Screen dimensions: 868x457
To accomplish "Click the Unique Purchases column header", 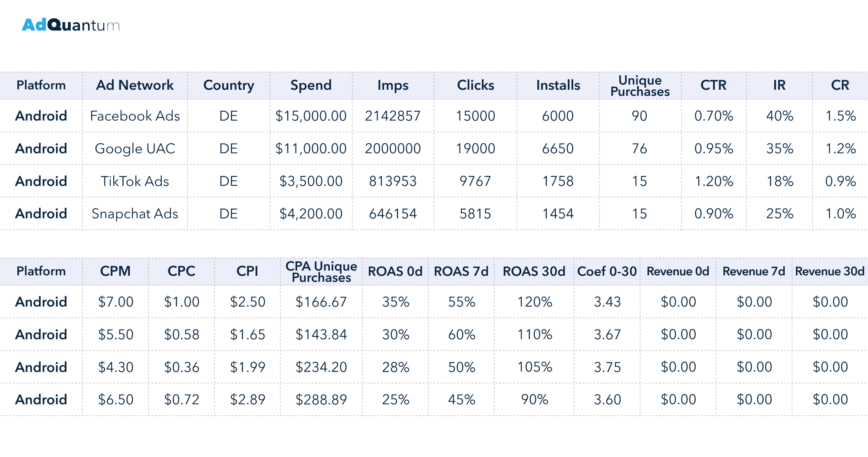I will point(640,85).
